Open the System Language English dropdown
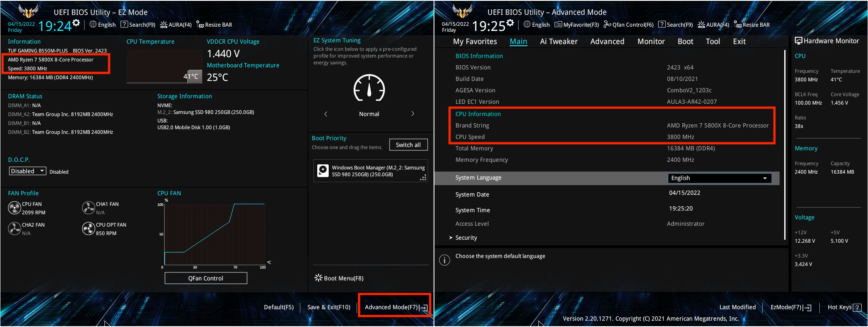Screen dimensions: 868x327 click(x=720, y=178)
